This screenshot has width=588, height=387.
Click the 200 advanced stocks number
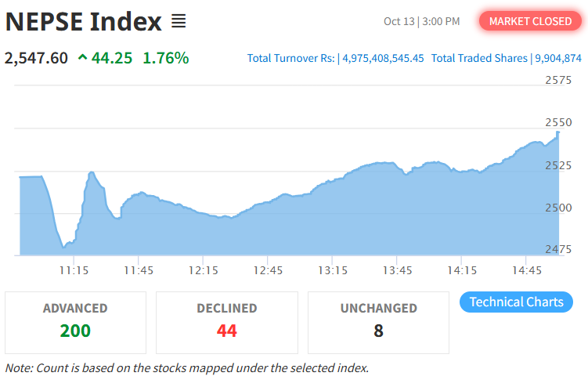[75, 331]
